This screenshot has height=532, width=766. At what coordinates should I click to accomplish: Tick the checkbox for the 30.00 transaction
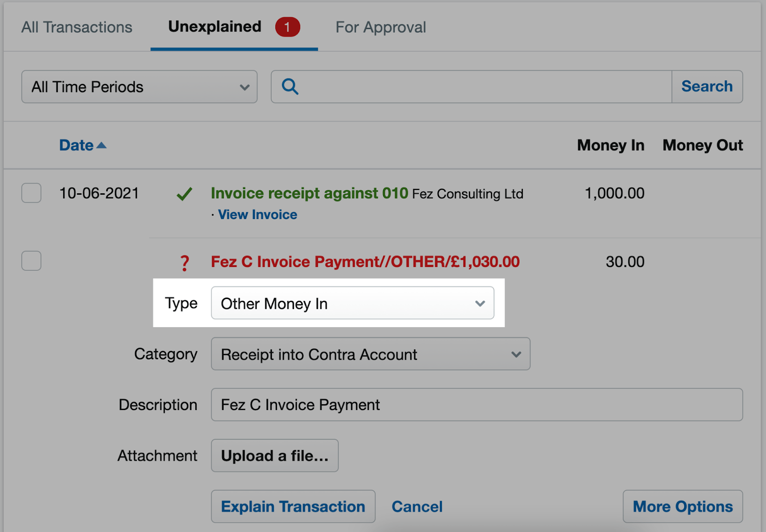pyautogui.click(x=31, y=261)
